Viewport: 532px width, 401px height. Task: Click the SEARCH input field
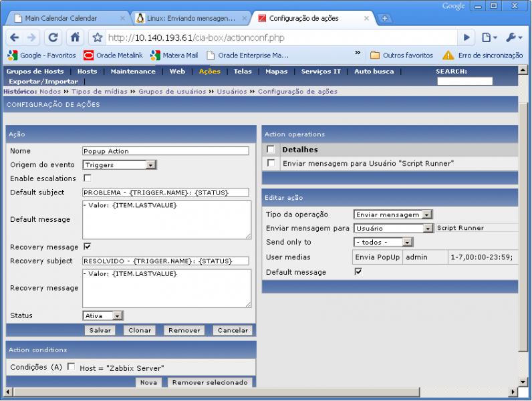click(464, 81)
